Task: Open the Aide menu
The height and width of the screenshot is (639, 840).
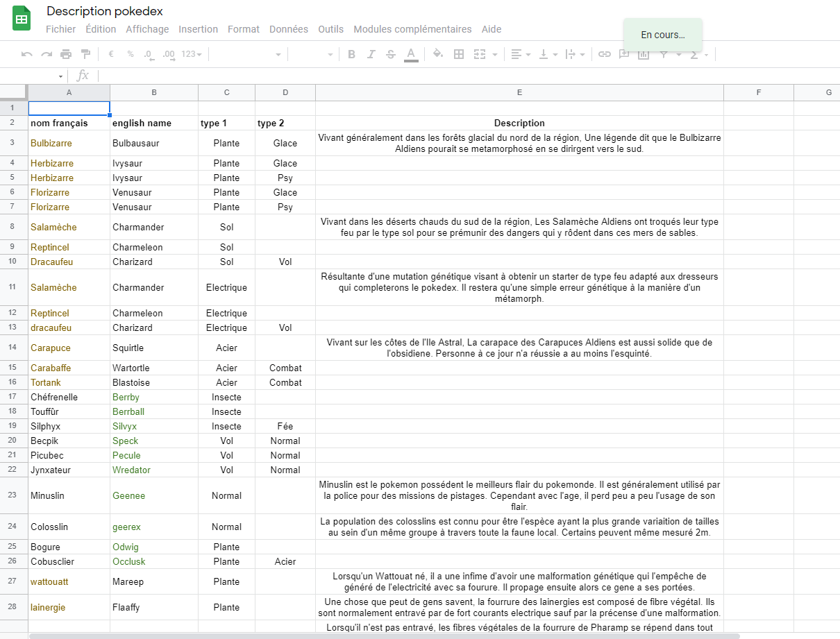Action: pyautogui.click(x=492, y=29)
